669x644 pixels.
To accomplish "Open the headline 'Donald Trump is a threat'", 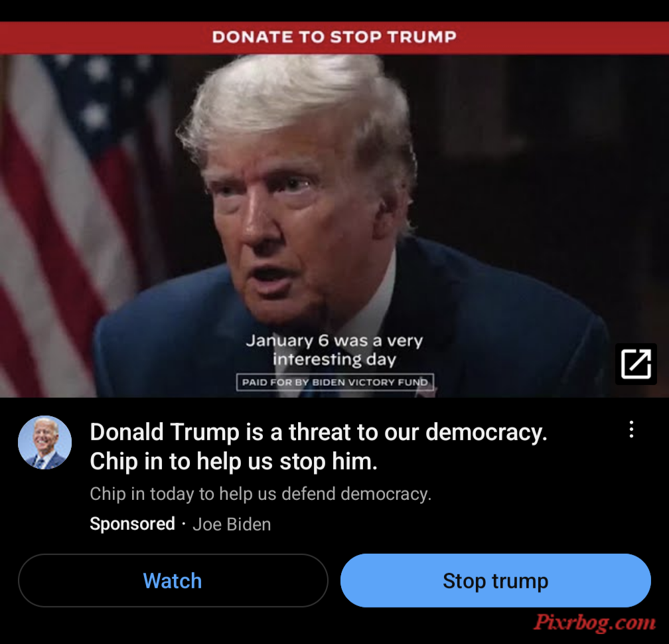I will pos(319,432).
